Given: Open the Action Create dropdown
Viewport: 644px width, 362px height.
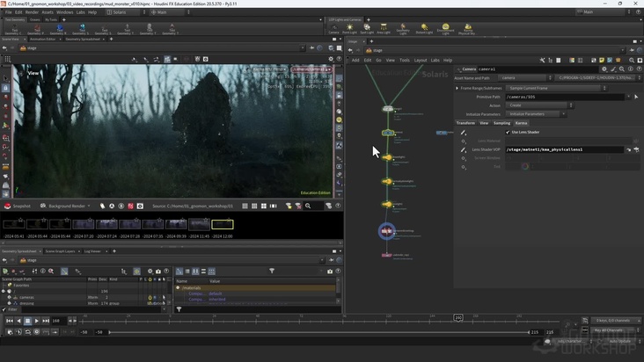Looking at the screenshot, I should click(538, 105).
